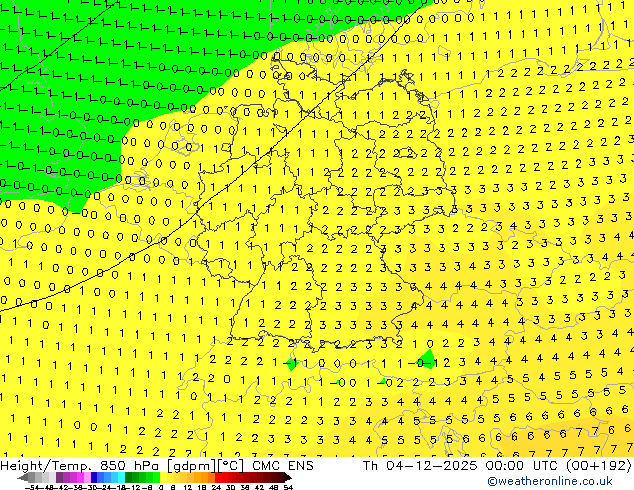Viewport: 634px width, 490px height.
Task: Click the yellow swatch in temperature legend
Action: [x=163, y=477]
